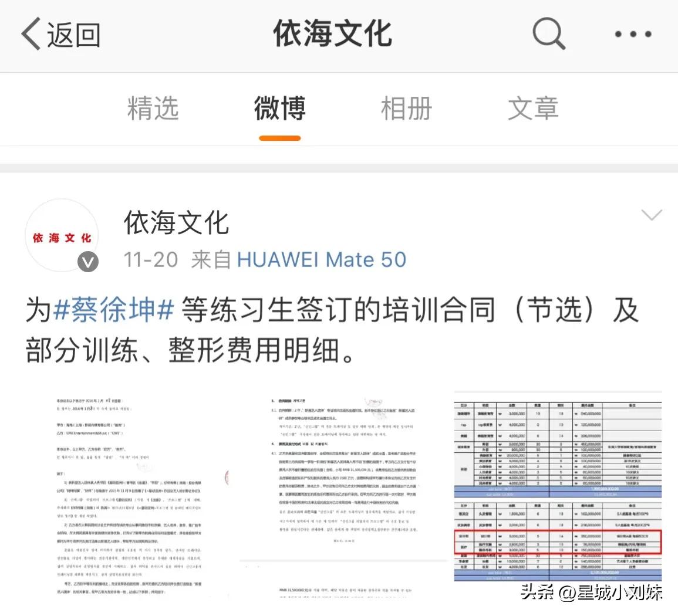Viewport: 678px width, 616px height.
Task: Click the post date 11-20
Action: pos(150,259)
